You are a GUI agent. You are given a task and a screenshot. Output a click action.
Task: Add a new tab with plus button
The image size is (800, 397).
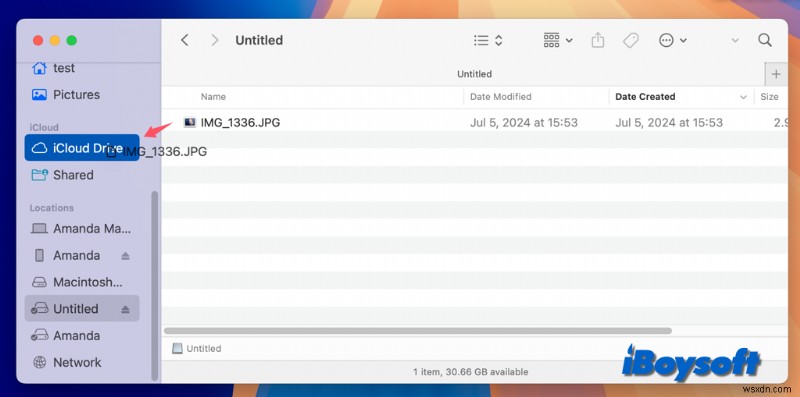(776, 74)
